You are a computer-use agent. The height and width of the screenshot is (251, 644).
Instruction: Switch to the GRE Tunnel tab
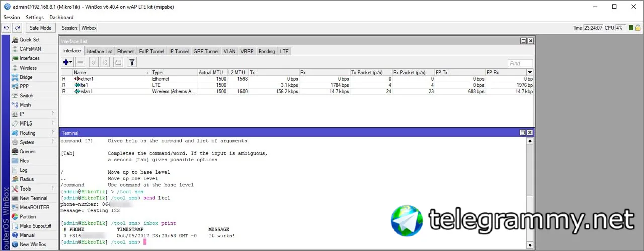pyautogui.click(x=206, y=51)
